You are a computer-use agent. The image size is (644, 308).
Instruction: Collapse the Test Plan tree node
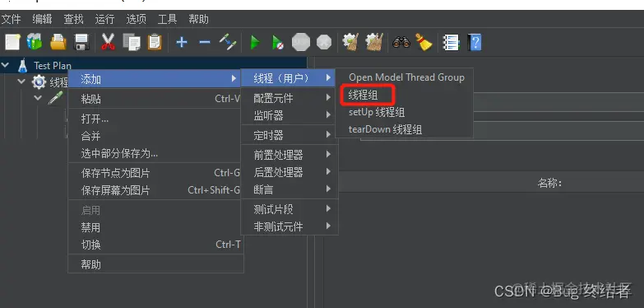tap(5, 64)
